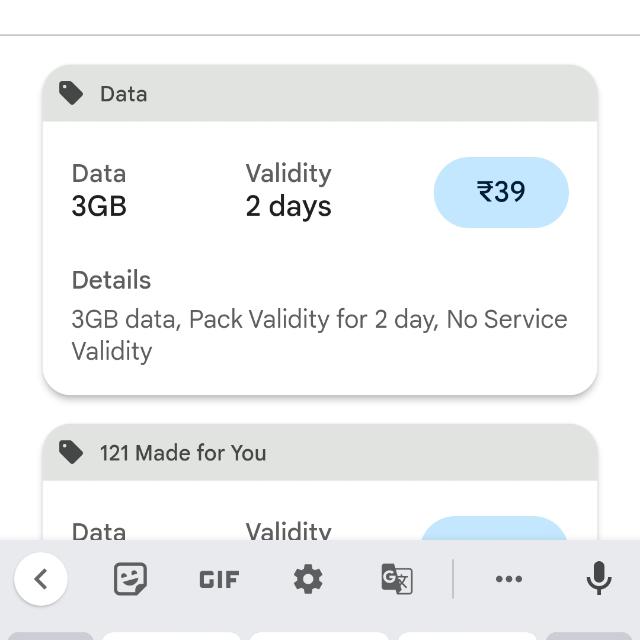Click the tag icon beside Data header

tap(71, 94)
